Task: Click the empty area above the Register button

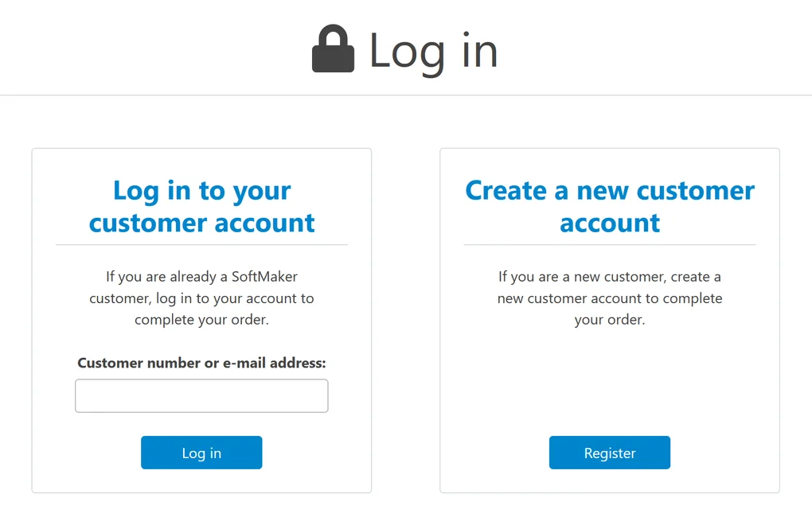Action: (x=610, y=382)
